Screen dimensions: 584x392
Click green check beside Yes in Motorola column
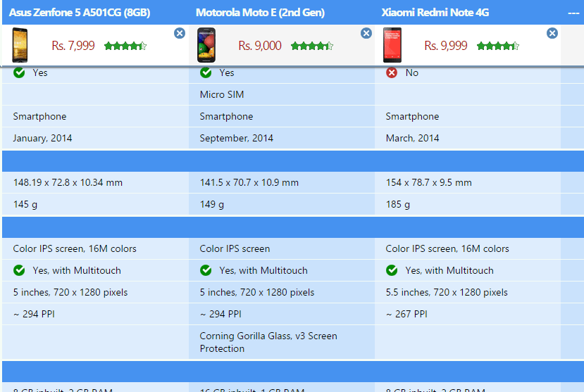(x=206, y=72)
